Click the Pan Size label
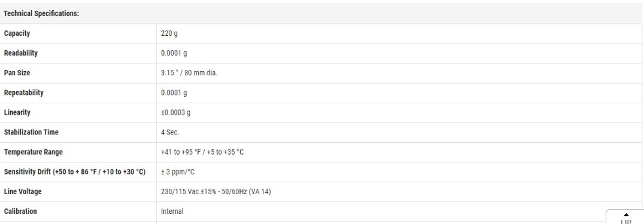Viewport: 644px width, 224px height. pyautogui.click(x=17, y=73)
